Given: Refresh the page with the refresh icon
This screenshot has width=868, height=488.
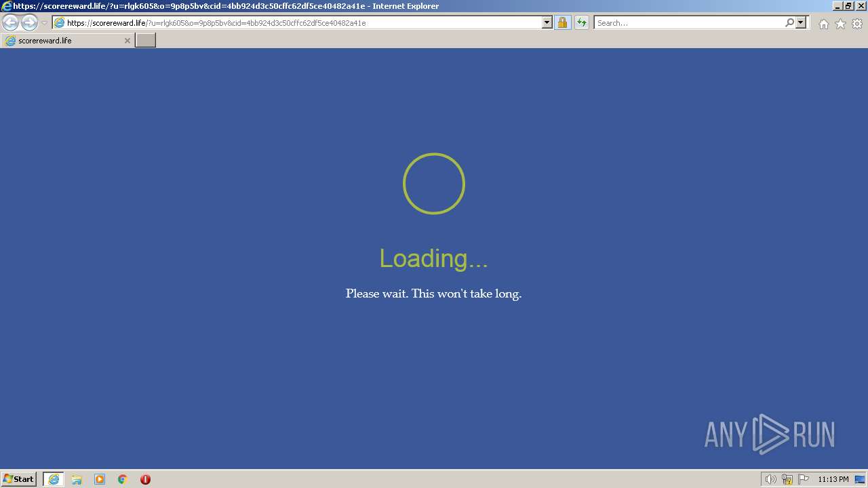Looking at the screenshot, I should 581,22.
